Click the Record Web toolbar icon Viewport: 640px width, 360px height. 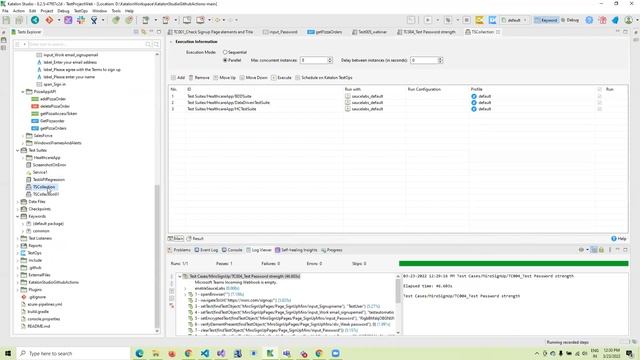[129, 20]
